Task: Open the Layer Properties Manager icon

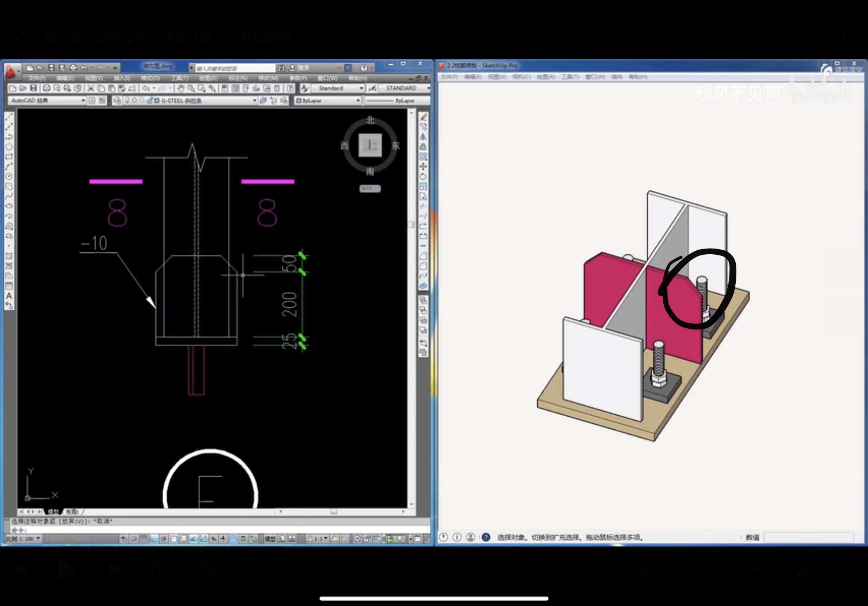Action: pos(117,101)
